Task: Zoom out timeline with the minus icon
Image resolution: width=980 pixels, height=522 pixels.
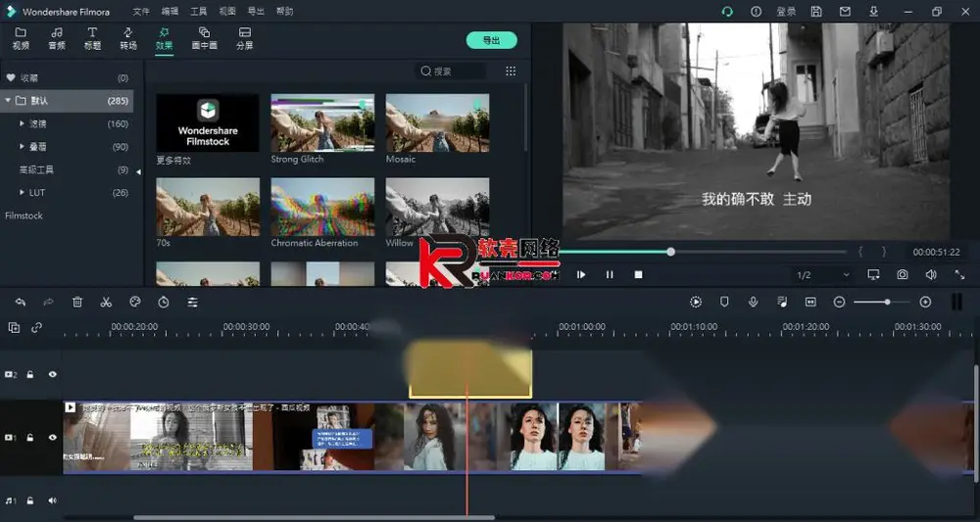Action: click(840, 303)
